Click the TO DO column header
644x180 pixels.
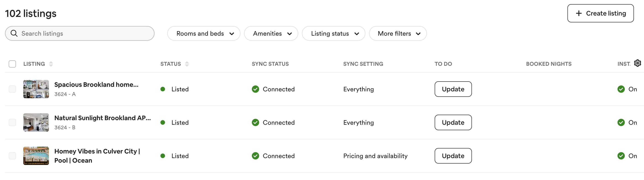443,64
